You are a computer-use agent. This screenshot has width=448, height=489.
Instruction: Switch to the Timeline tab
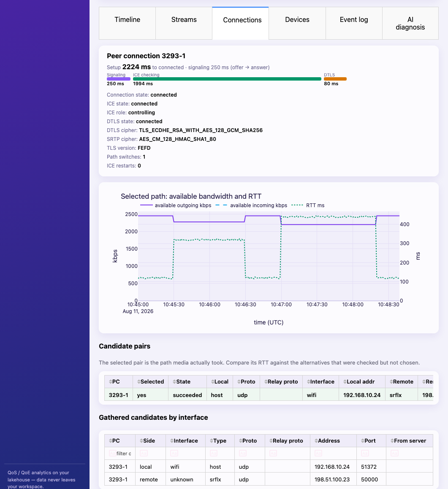[128, 23]
